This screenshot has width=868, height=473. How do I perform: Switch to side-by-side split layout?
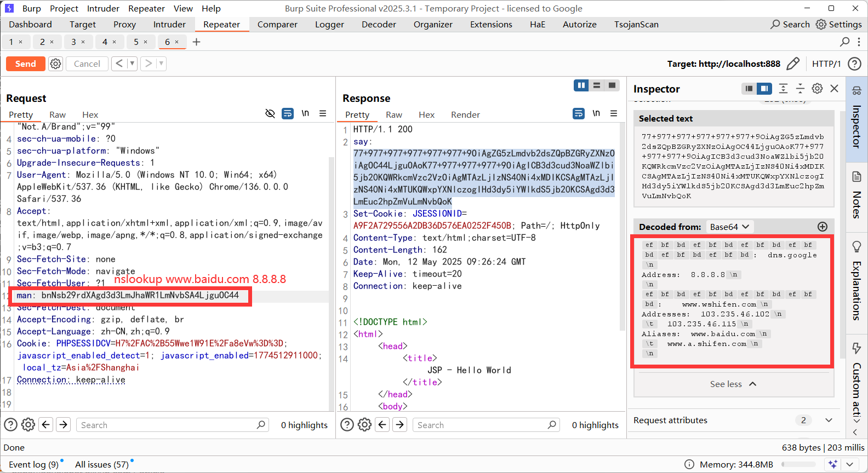pyautogui.click(x=581, y=85)
